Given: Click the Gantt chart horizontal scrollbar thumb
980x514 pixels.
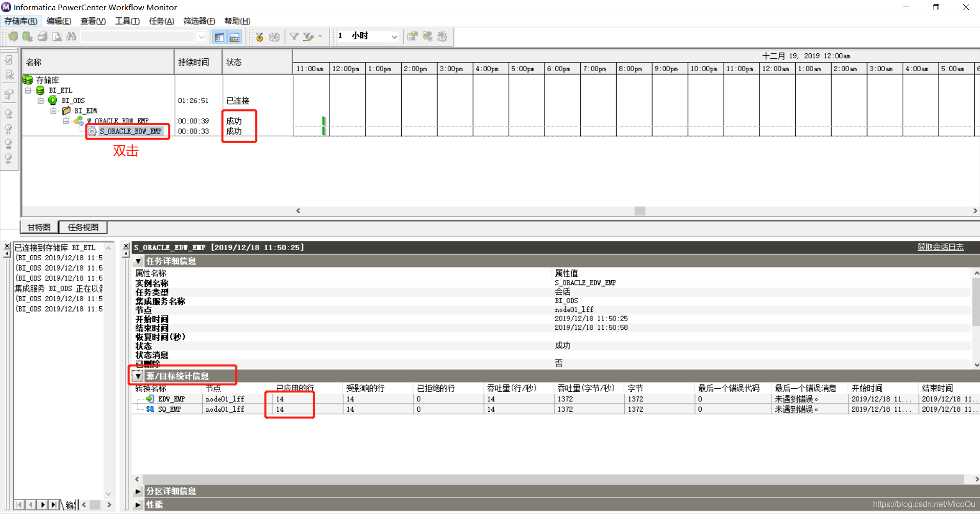Looking at the screenshot, I should point(640,211).
